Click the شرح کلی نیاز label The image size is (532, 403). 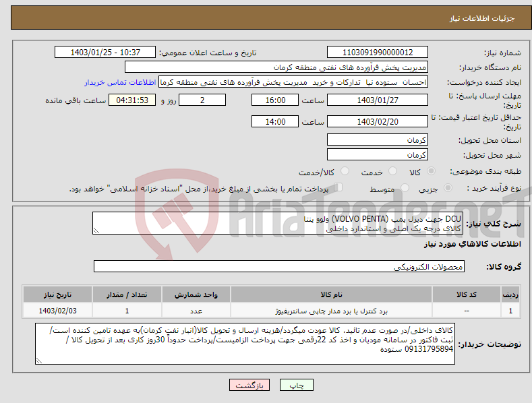pyautogui.click(x=494, y=224)
